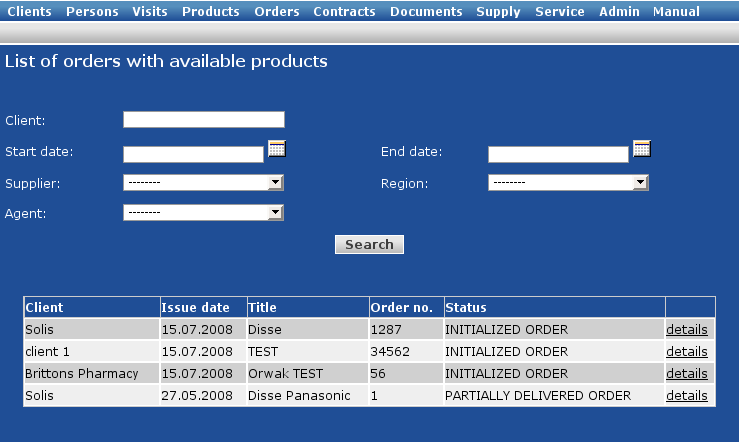The image size is (740, 443).
Task: Open the Supply menu
Action: (x=498, y=11)
